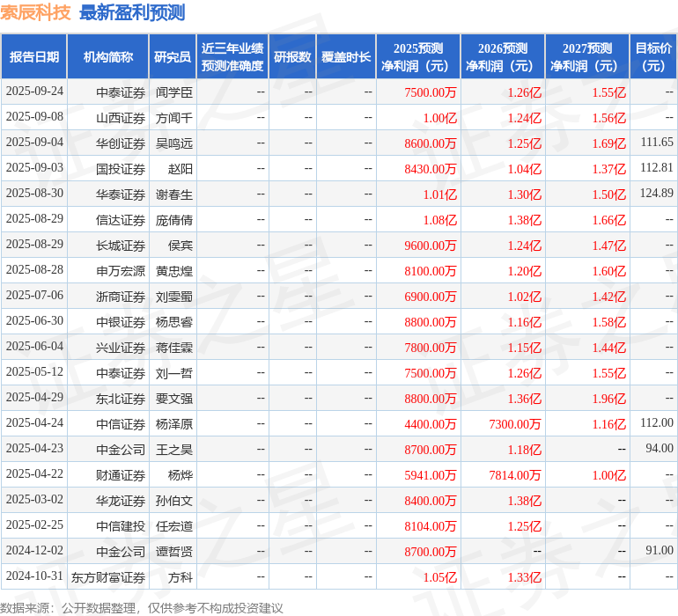Screen dimensions: 678x616
Task: Click the 2027预测净利润 column header
Action: coord(587,57)
